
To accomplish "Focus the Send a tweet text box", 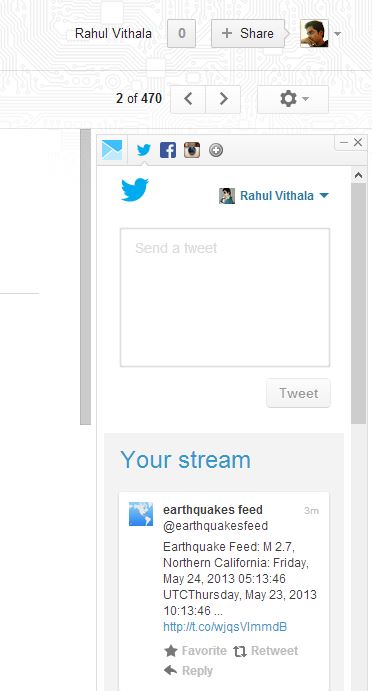I will pyautogui.click(x=225, y=297).
